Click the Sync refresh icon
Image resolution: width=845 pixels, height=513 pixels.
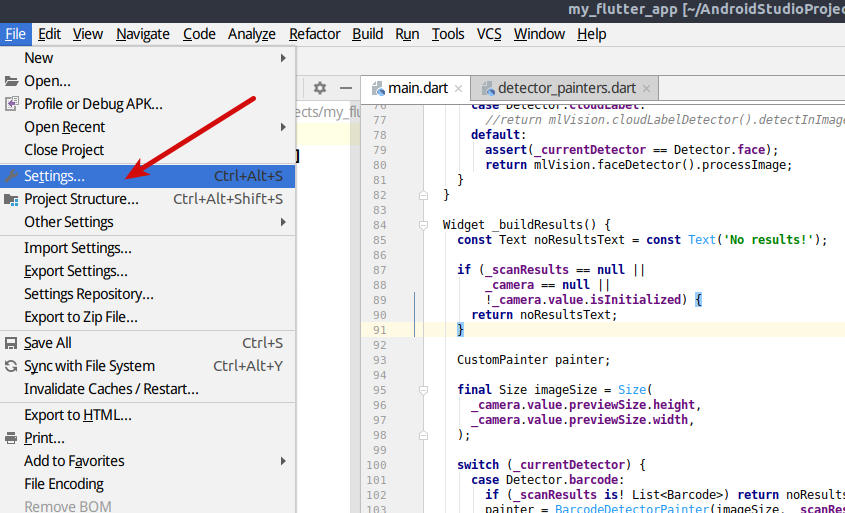tap(11, 366)
